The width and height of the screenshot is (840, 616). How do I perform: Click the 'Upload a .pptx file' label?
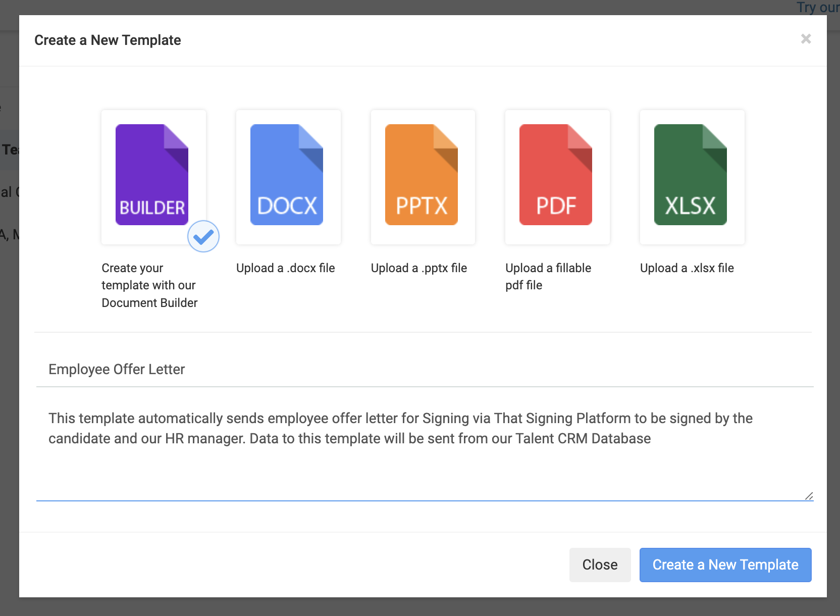(x=419, y=268)
